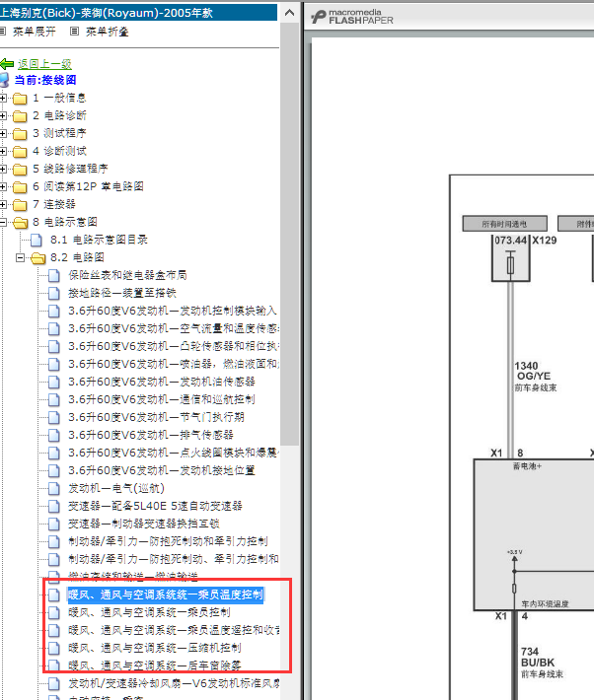This screenshot has width=594, height=700.
Task: Open 3.6升60度V6发动机—发动机油传感器
Action: [x=162, y=382]
